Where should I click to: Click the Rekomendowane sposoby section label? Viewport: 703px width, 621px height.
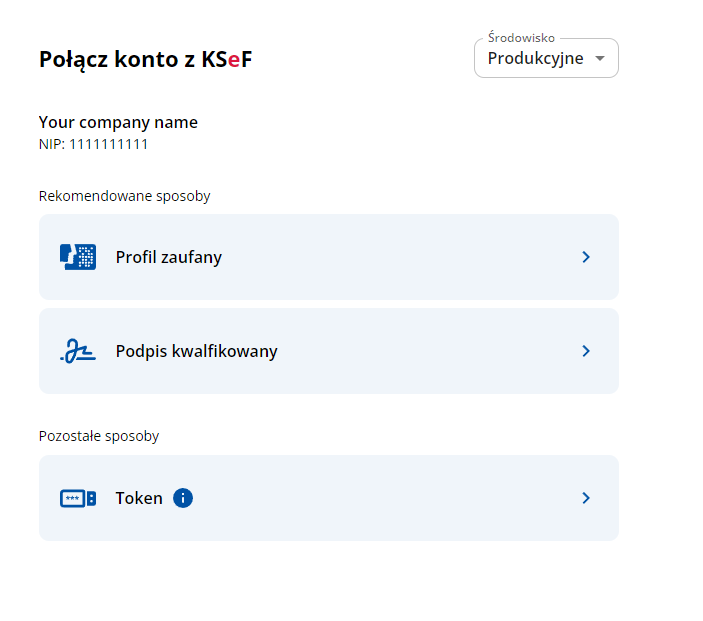point(124,196)
